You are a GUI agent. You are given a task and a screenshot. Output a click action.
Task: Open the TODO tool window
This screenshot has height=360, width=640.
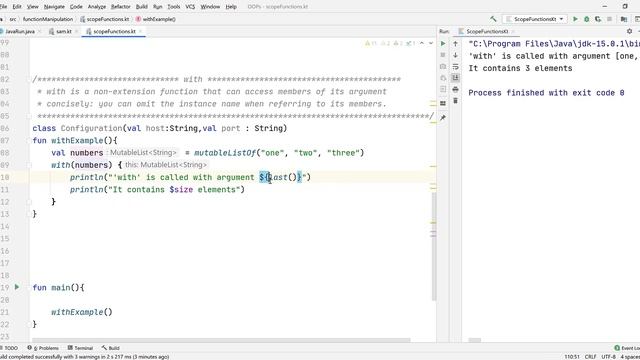pos(9,348)
